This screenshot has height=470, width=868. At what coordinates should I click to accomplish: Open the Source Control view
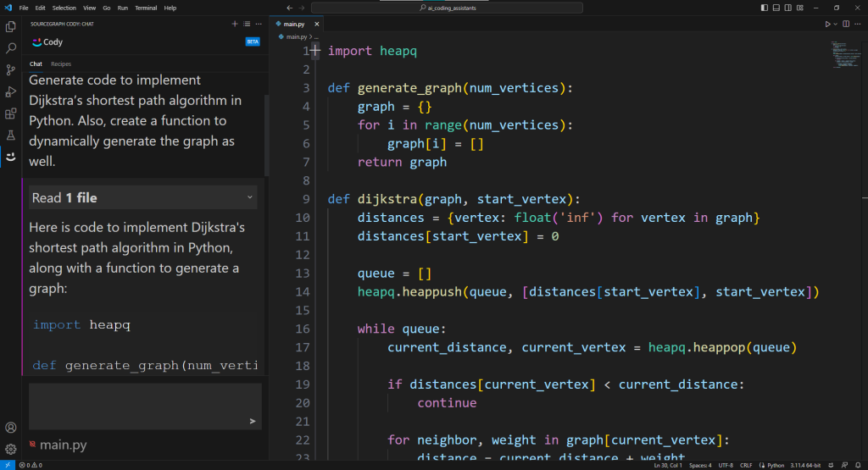(x=11, y=70)
